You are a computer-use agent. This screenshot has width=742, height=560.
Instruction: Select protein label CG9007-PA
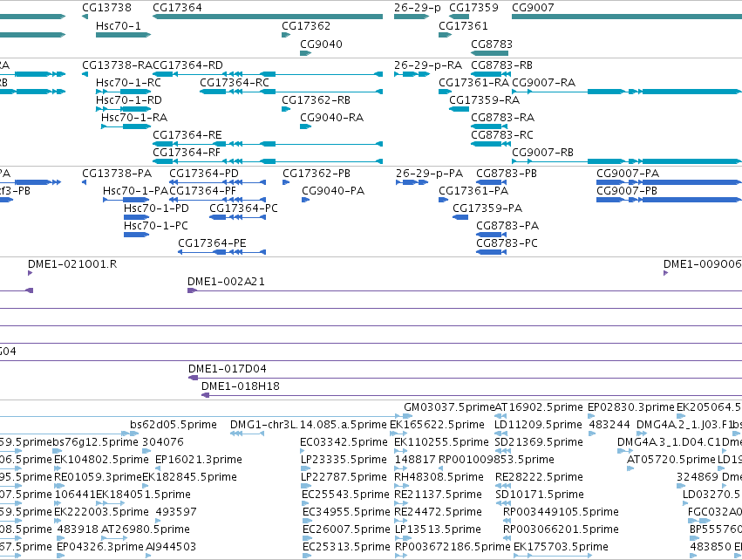pos(628,174)
